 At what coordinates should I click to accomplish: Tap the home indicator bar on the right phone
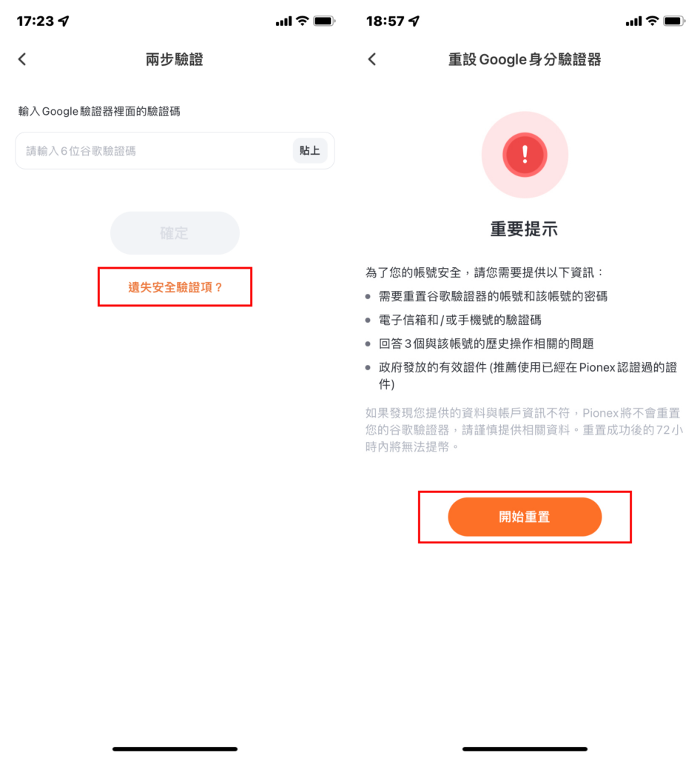525,749
